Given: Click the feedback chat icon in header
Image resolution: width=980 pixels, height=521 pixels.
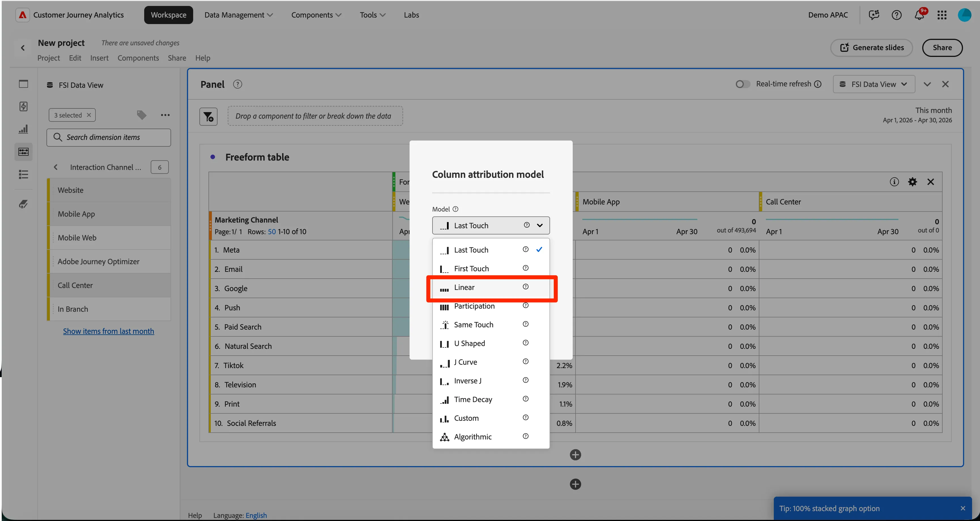Looking at the screenshot, I should coord(874,15).
